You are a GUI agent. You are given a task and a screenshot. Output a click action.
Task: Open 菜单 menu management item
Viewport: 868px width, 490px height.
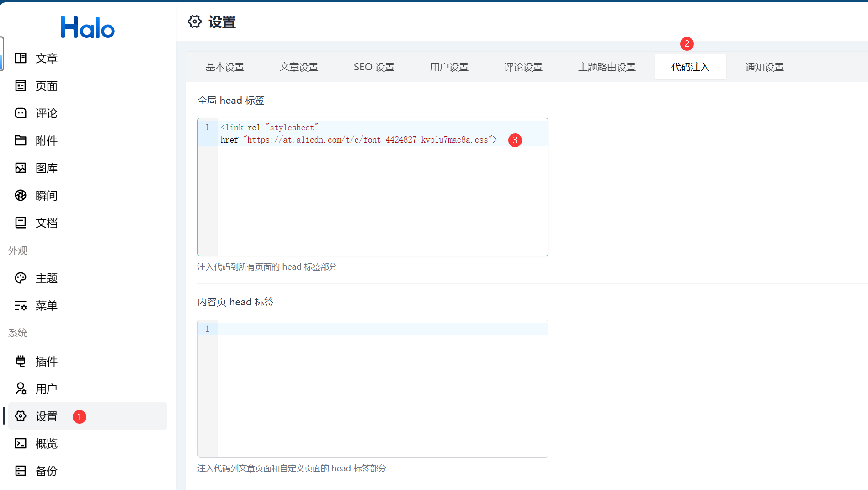pyautogui.click(x=46, y=306)
